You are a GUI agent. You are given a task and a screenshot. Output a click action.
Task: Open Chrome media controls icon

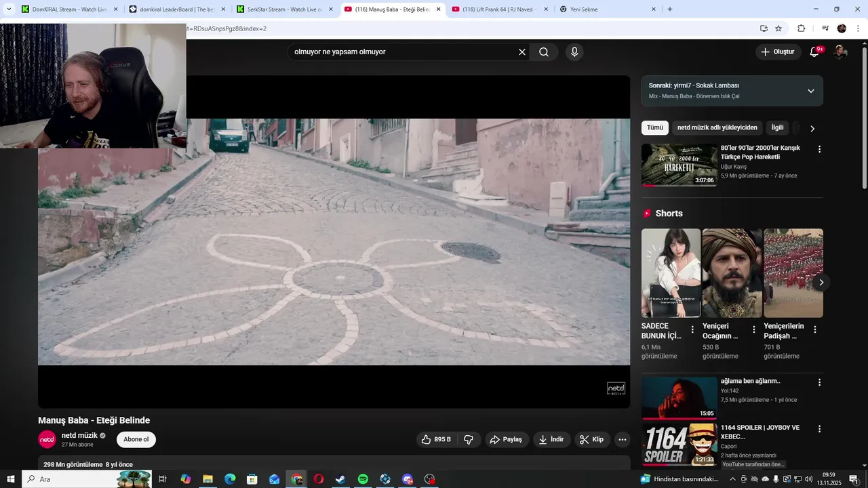[825, 28]
